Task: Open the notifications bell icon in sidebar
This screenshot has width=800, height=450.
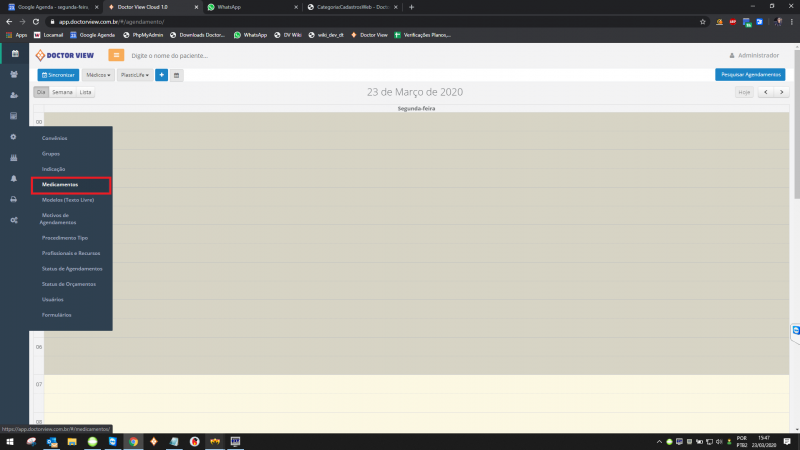Action: [14, 178]
